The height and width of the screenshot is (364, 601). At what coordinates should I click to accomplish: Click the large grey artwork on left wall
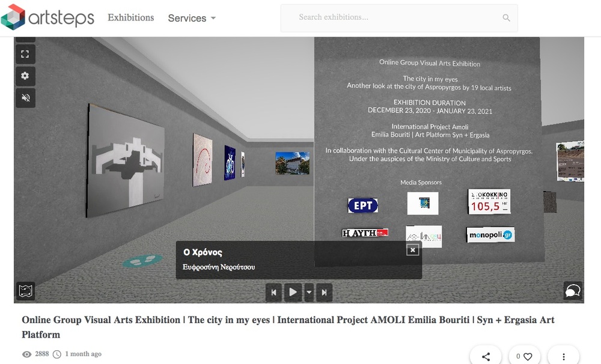point(126,160)
